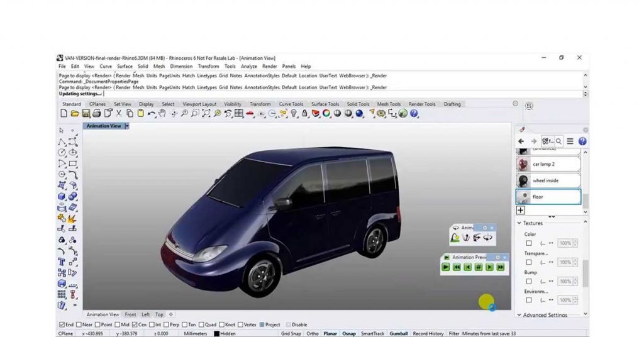Add a new material with plus button

(520, 210)
